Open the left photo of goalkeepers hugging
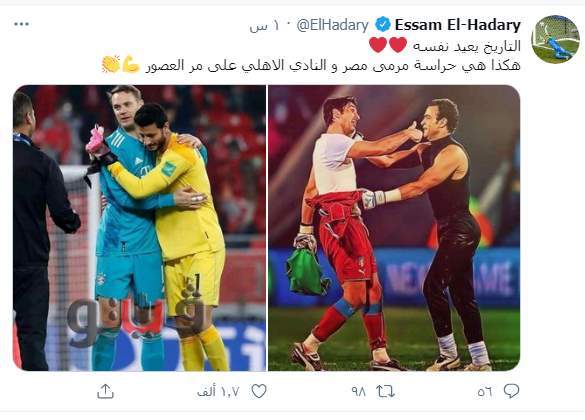Image resolution: width=585 pixels, height=420 pixels. tap(140, 228)
